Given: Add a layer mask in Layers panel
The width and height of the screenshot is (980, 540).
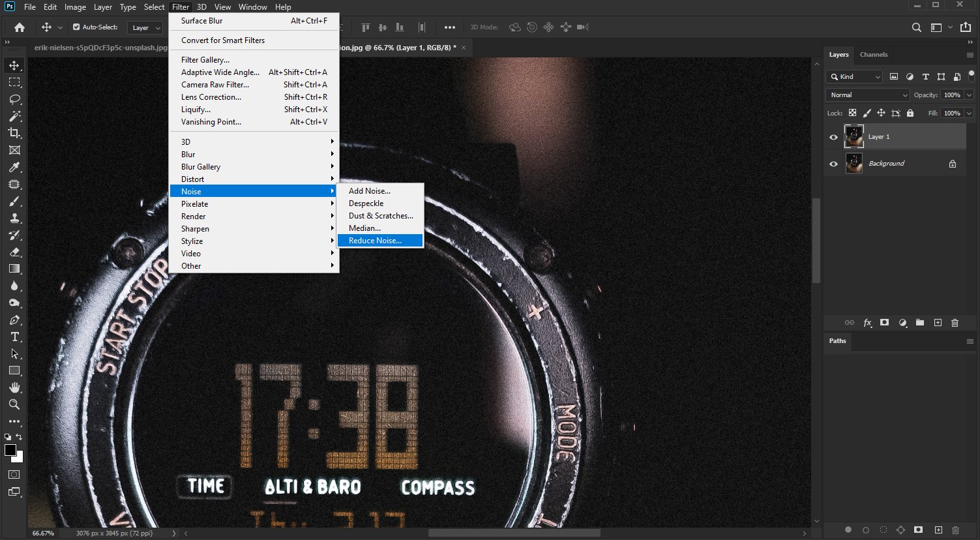Looking at the screenshot, I should [885, 323].
